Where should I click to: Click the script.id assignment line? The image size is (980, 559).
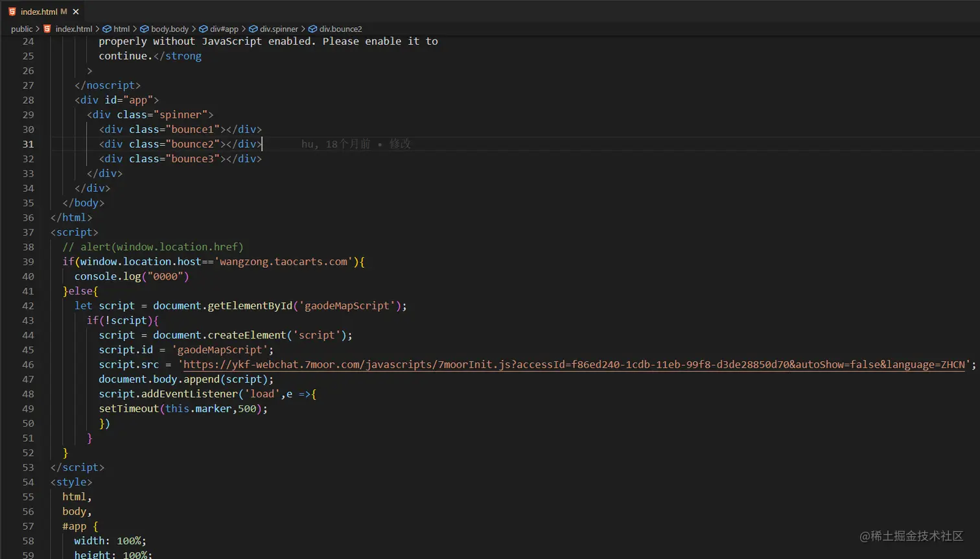click(187, 350)
